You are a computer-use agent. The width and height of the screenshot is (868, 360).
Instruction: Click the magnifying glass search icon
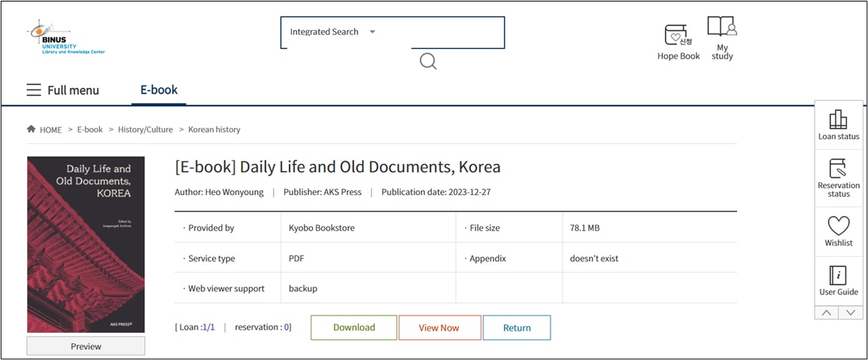(428, 61)
